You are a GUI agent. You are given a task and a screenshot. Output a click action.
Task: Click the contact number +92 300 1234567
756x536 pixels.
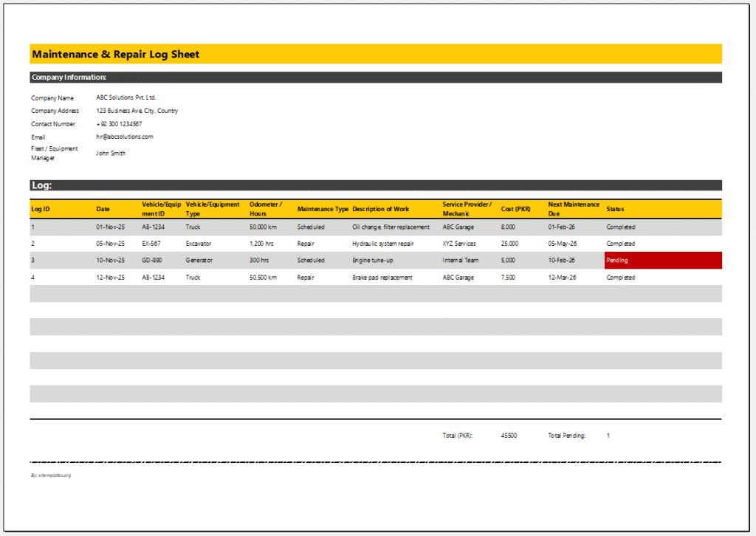119,123
